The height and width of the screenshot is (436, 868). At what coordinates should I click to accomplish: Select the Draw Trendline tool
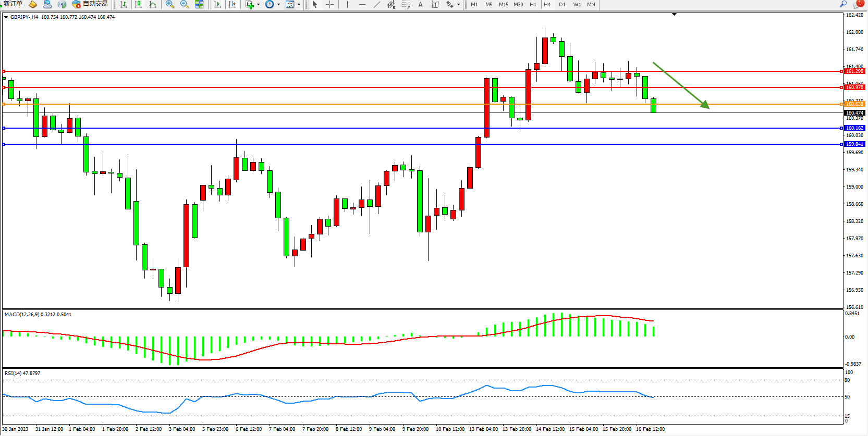(x=377, y=5)
